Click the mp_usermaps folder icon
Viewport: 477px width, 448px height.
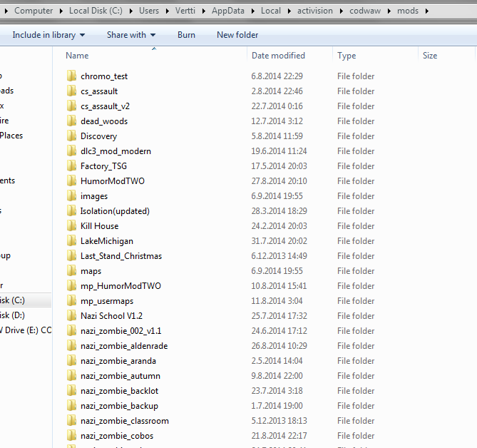pos(71,300)
